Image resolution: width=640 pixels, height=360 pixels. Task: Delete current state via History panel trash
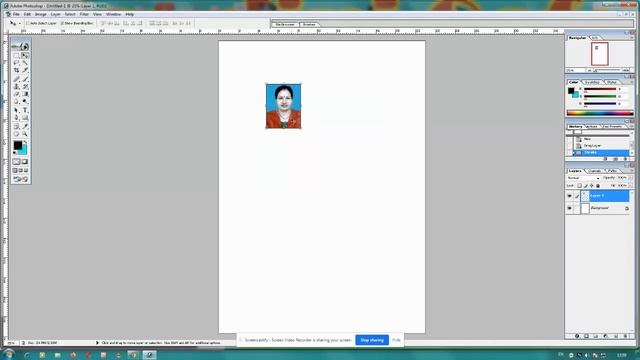coord(626,159)
